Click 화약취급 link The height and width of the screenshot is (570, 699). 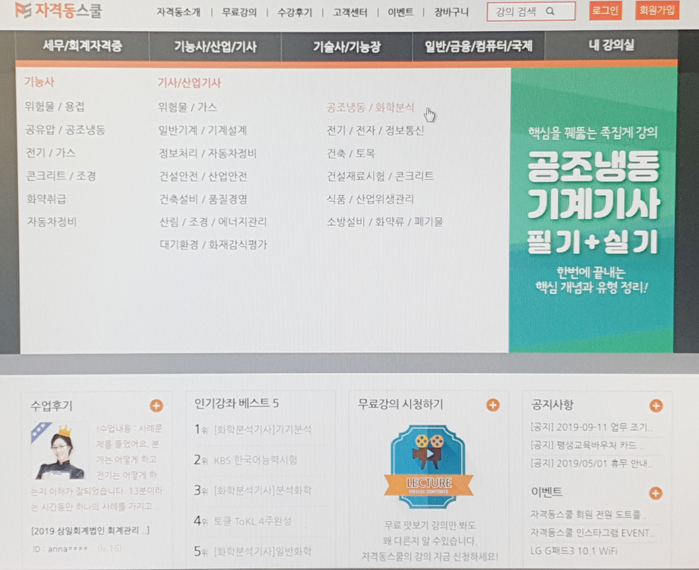click(x=46, y=199)
